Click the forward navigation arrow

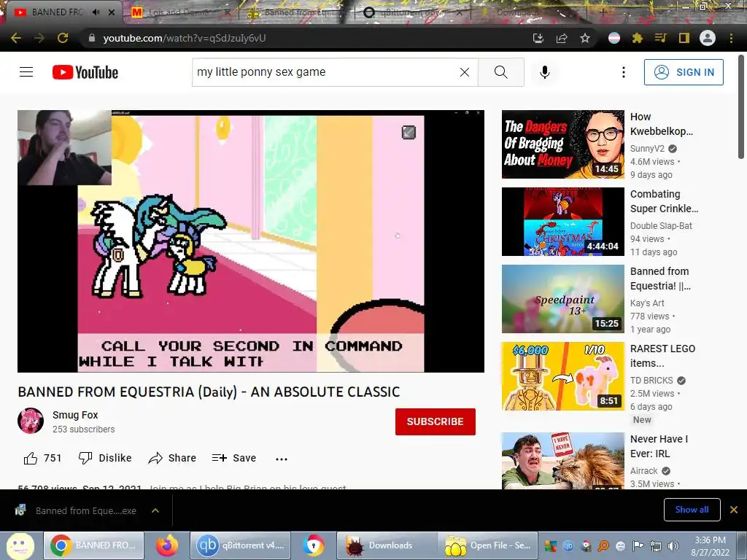39,38
